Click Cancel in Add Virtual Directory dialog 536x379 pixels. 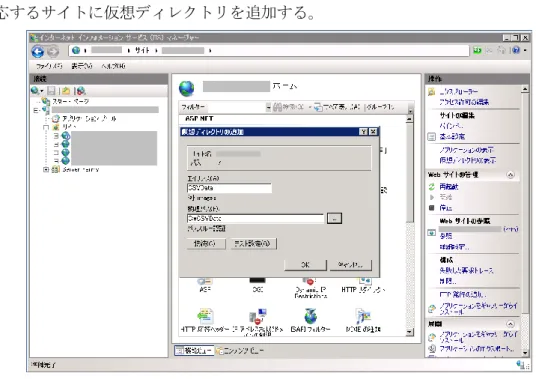coord(350,265)
